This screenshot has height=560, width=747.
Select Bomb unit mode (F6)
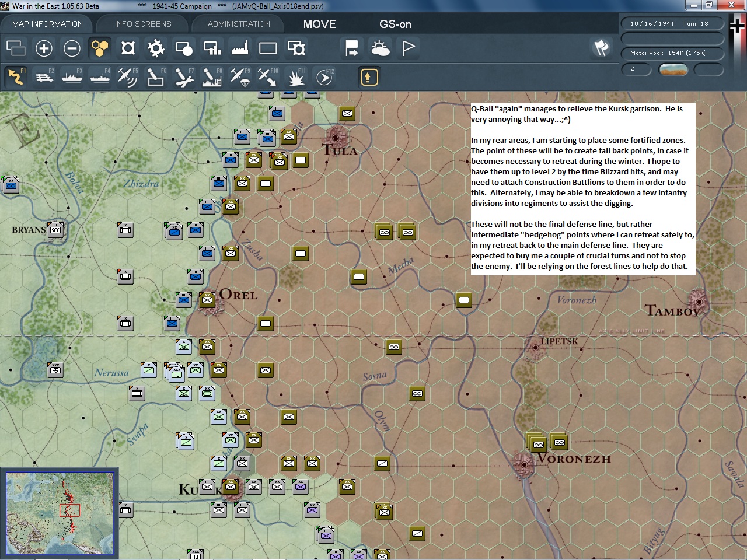coord(156,77)
